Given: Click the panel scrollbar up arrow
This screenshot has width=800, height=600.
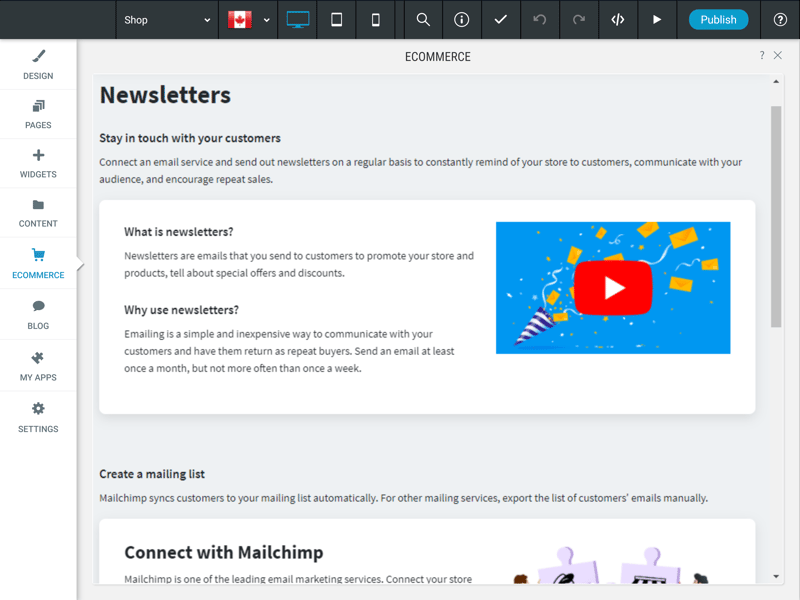Looking at the screenshot, I should (776, 82).
